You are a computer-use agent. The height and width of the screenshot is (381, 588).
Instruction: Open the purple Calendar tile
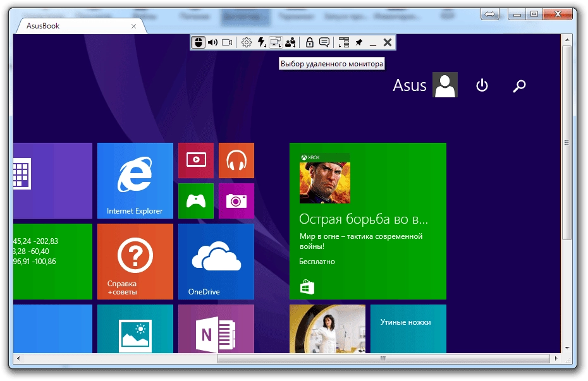pyautogui.click(x=52, y=181)
